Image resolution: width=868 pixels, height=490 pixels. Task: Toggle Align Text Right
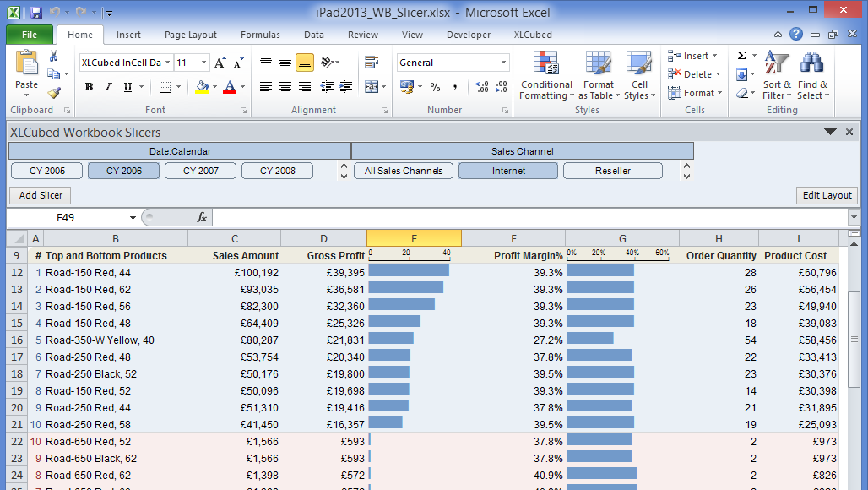305,87
